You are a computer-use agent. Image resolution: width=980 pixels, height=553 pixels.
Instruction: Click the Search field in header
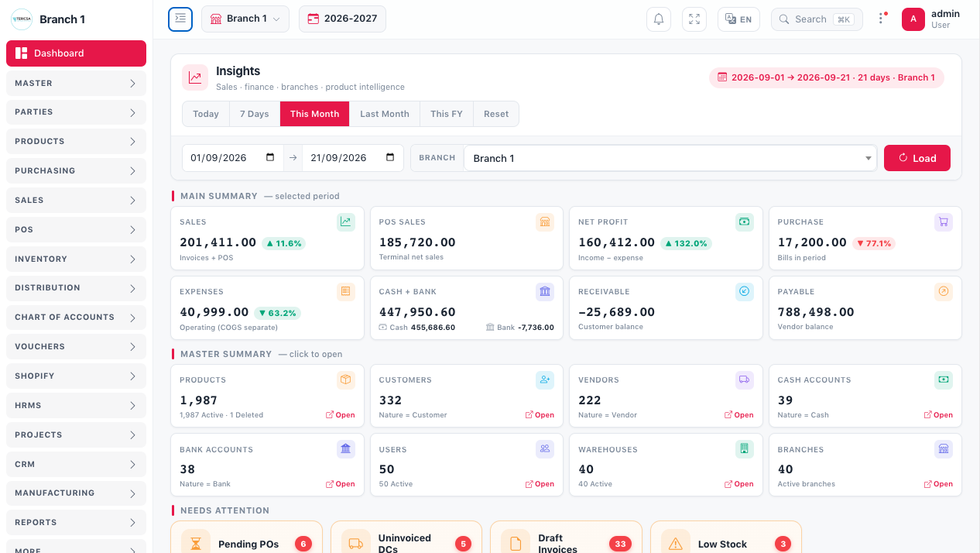tap(817, 19)
